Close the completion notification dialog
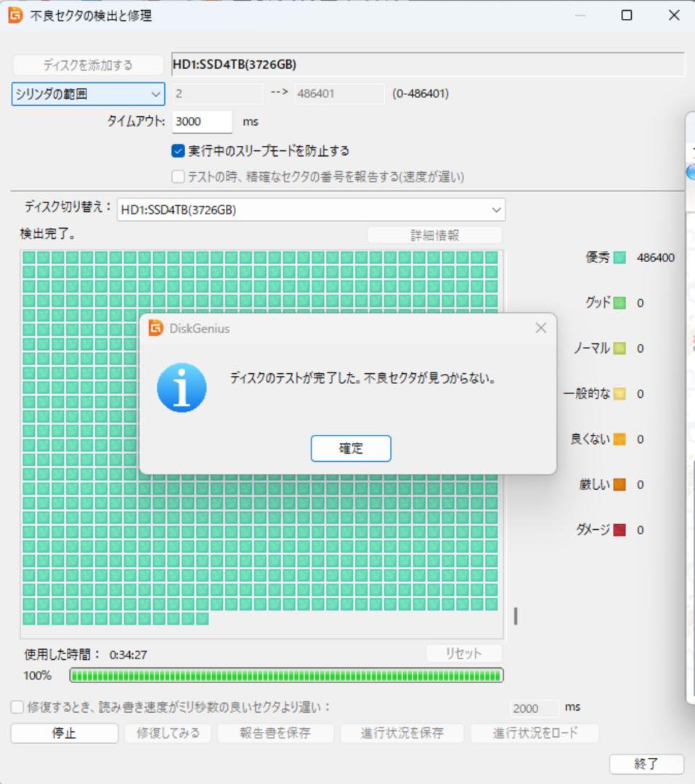Image resolution: width=695 pixels, height=784 pixels. click(541, 328)
